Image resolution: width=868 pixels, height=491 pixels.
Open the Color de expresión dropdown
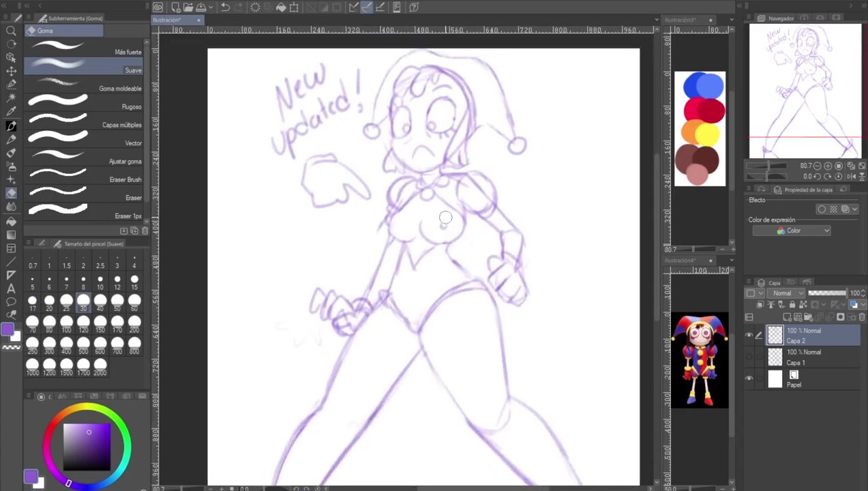point(792,231)
